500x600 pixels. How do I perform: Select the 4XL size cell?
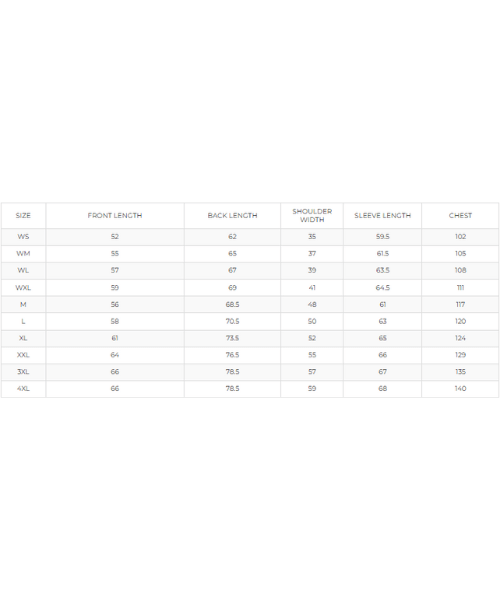tap(23, 388)
